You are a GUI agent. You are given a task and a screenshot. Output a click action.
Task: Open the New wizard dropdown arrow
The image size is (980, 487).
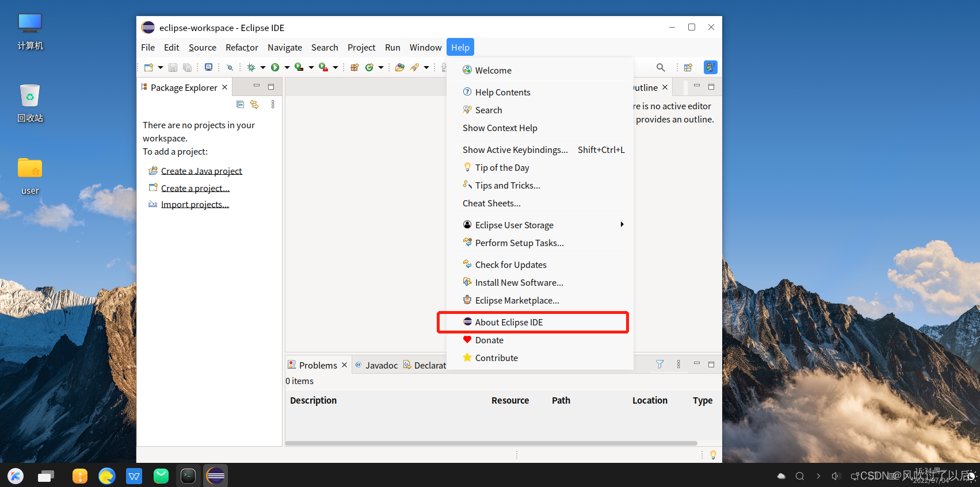tap(161, 67)
